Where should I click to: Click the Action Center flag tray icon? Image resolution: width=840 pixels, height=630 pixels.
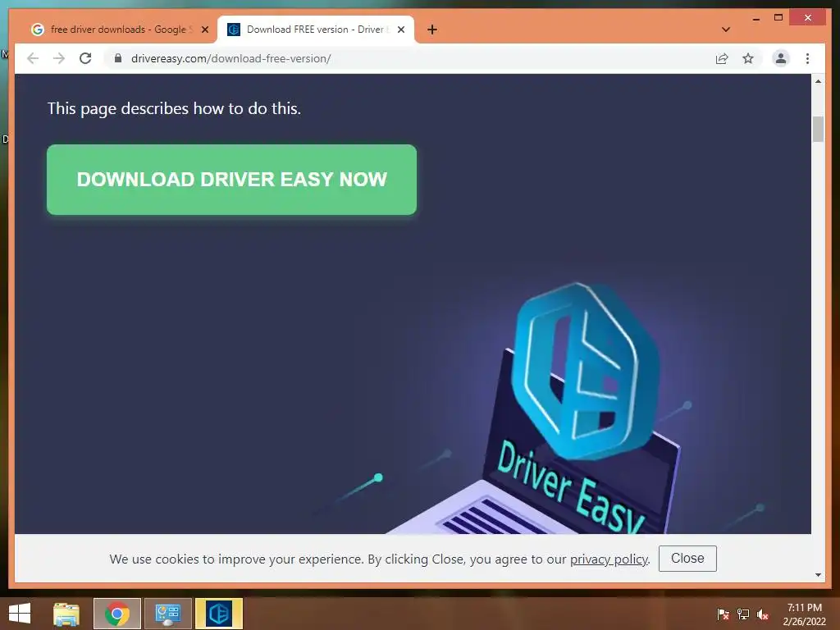[x=724, y=614]
